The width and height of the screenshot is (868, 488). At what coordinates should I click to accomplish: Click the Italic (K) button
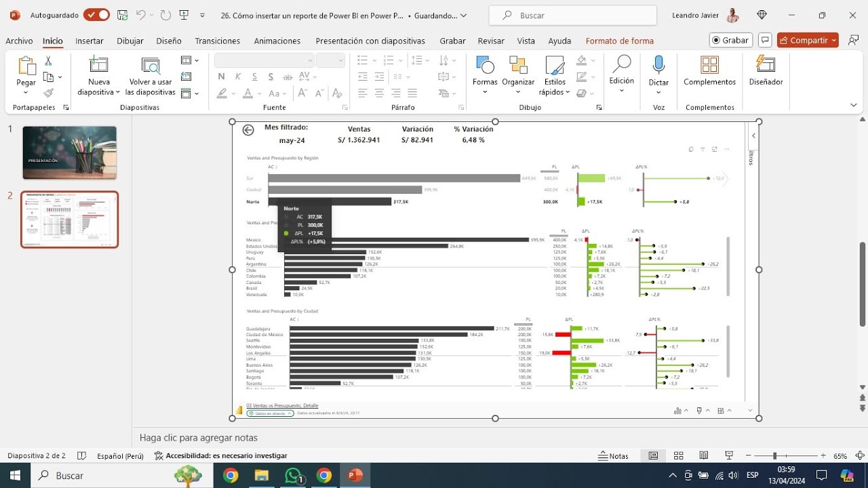click(238, 77)
